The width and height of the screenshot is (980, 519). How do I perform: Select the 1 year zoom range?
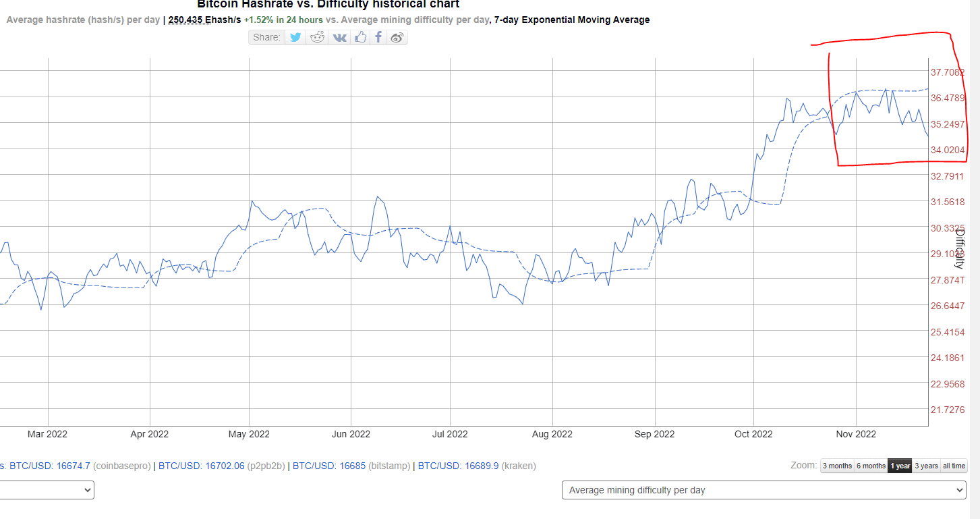coord(900,466)
